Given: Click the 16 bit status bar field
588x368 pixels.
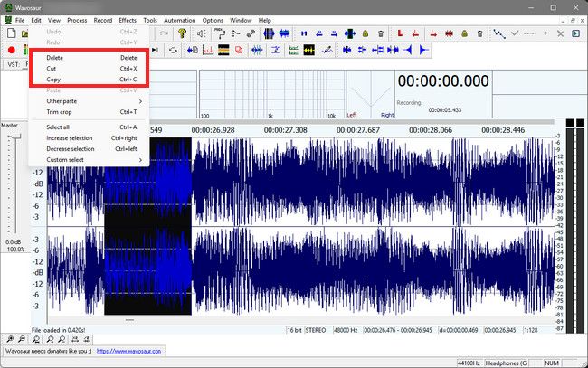Looking at the screenshot, I should pos(294,330).
